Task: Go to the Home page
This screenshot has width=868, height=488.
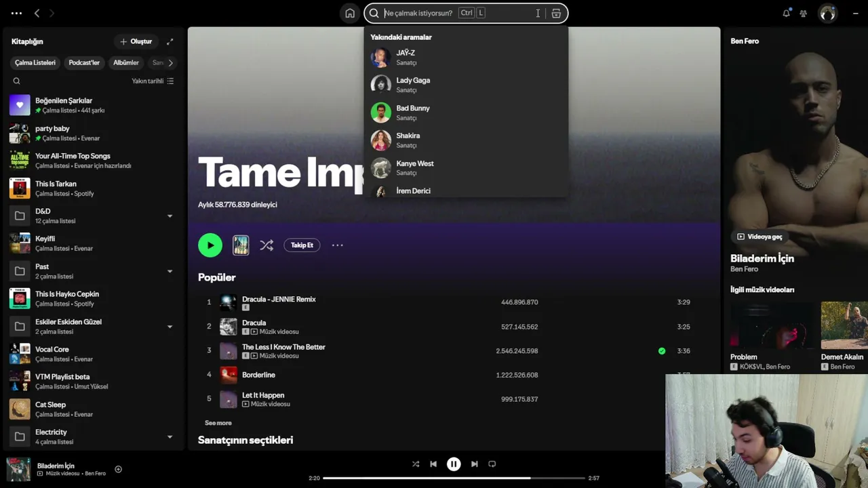Action: coord(350,13)
